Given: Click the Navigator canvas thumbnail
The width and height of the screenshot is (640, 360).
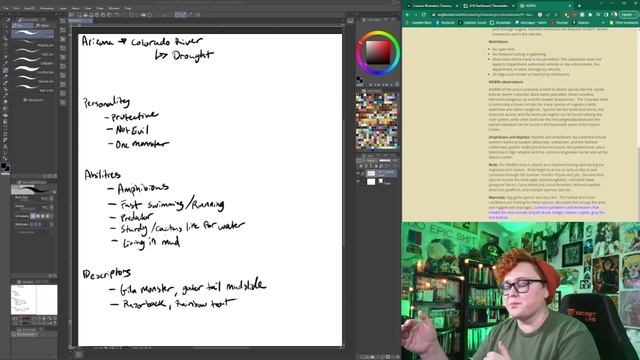Looking at the screenshot, I should tap(34, 300).
